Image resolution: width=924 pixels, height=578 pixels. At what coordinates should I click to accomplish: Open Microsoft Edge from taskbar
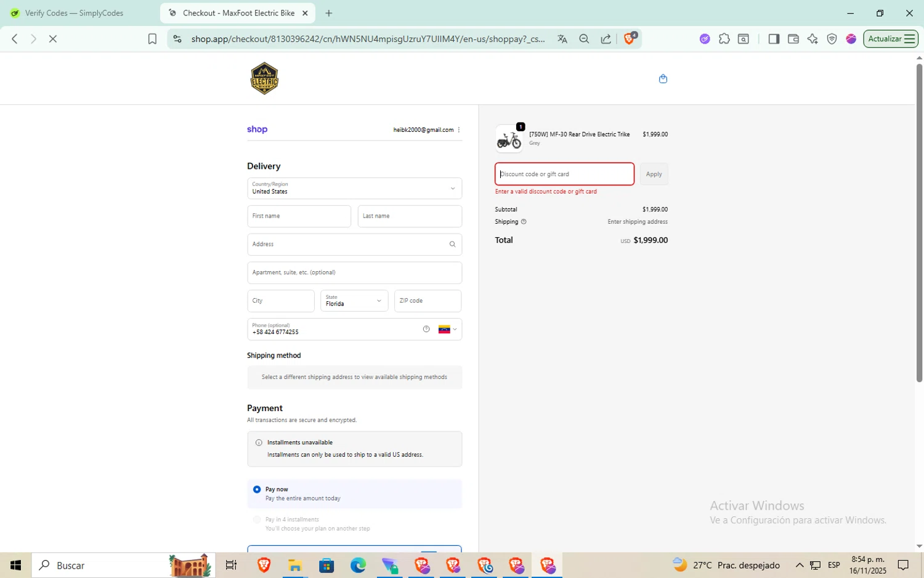358,565
